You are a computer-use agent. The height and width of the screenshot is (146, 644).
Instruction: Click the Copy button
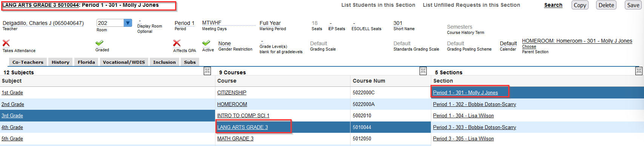(x=580, y=5)
